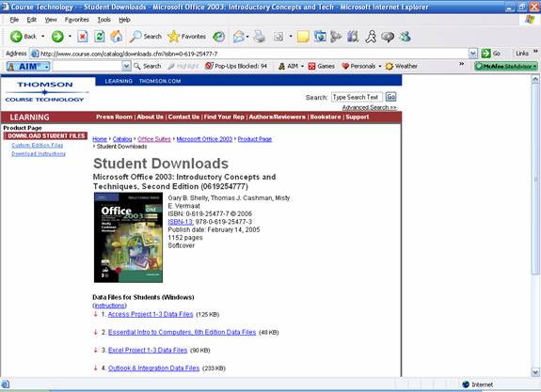The height and width of the screenshot is (392, 541).
Task: Open the Back history dropdown arrow
Action: (x=42, y=37)
